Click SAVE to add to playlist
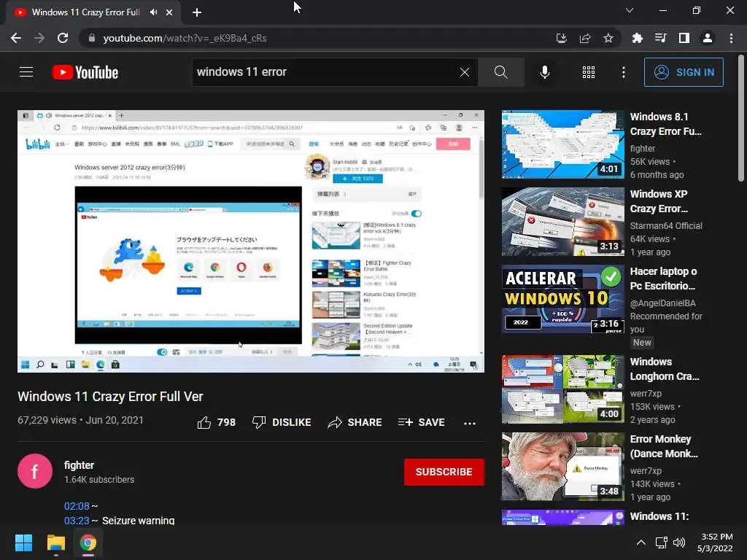 [x=421, y=422]
